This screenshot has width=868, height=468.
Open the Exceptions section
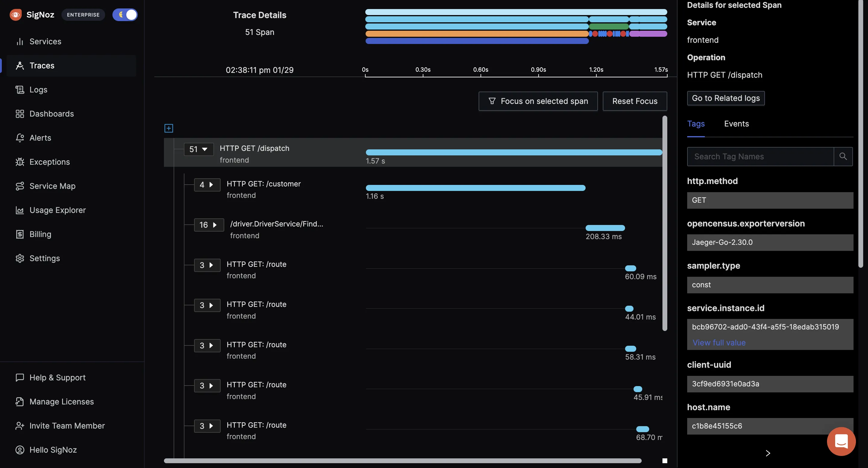(x=49, y=162)
